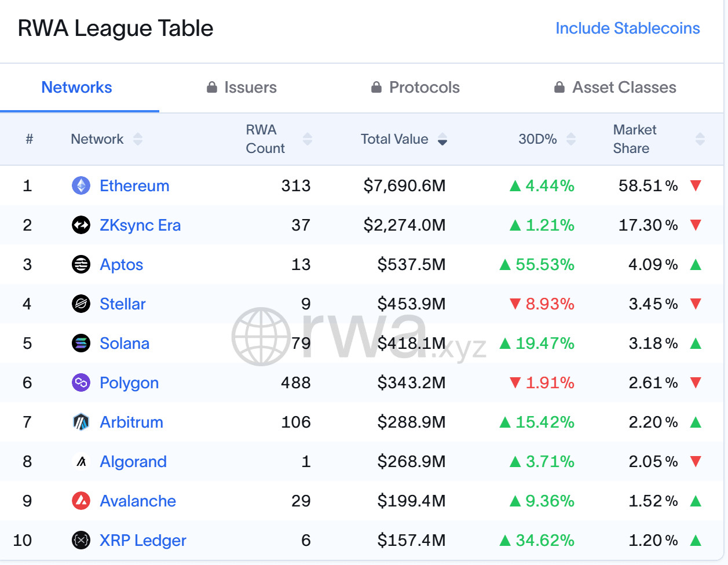Click the Polygon logo icon

point(81,382)
